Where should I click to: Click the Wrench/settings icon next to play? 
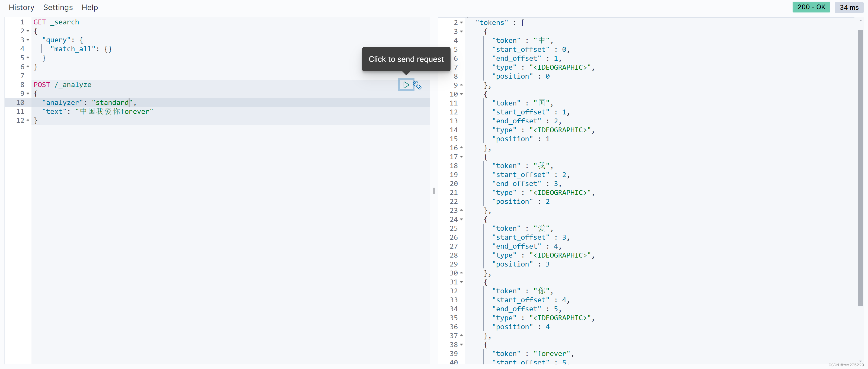pyautogui.click(x=419, y=85)
